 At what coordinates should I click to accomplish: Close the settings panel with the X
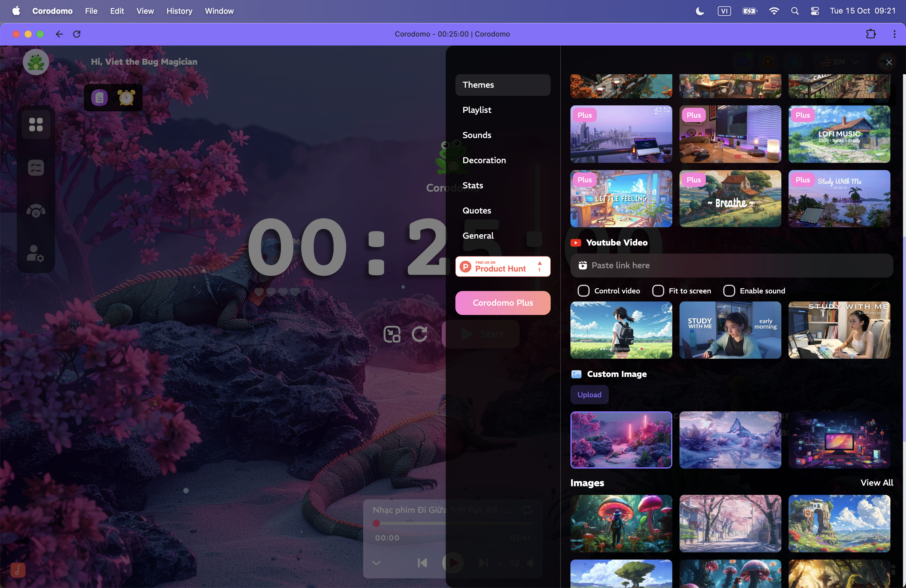889,62
